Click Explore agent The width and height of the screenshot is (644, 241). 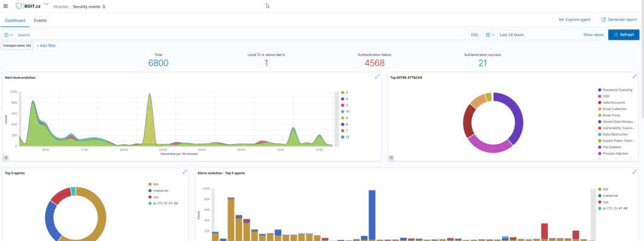coord(575,20)
